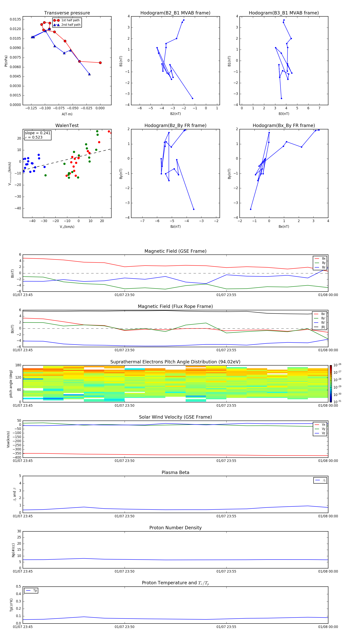Click 'By' legend entry in GSE field plot
The height and width of the screenshot is (644, 351).
tap(320, 263)
